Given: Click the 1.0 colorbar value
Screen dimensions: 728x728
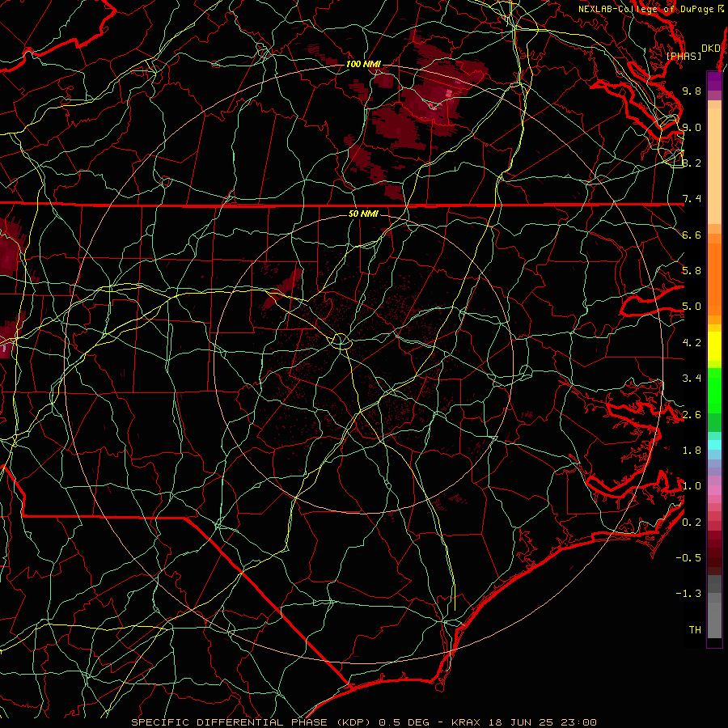Looking at the screenshot, I should 692,485.
